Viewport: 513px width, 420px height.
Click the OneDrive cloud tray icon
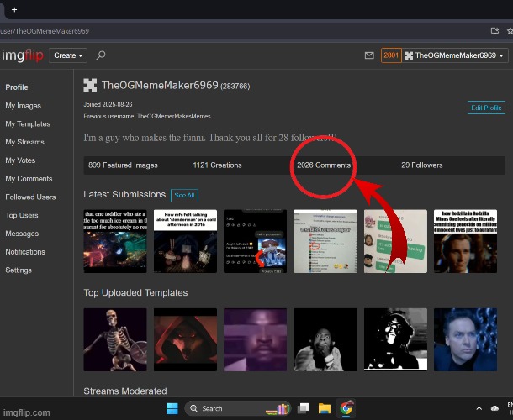click(494, 408)
